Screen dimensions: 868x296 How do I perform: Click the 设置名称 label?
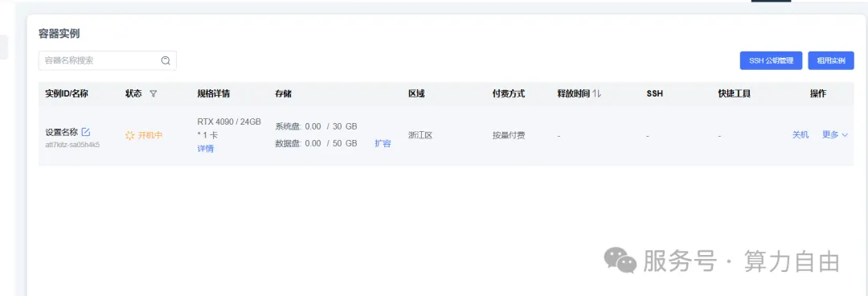tap(61, 132)
